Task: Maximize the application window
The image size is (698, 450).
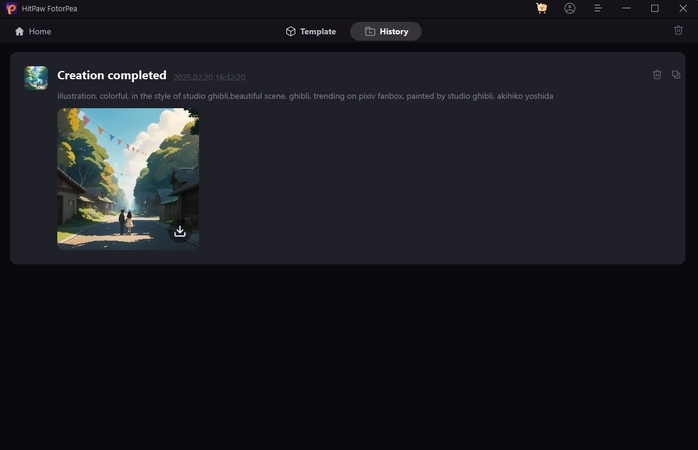Action: [654, 8]
